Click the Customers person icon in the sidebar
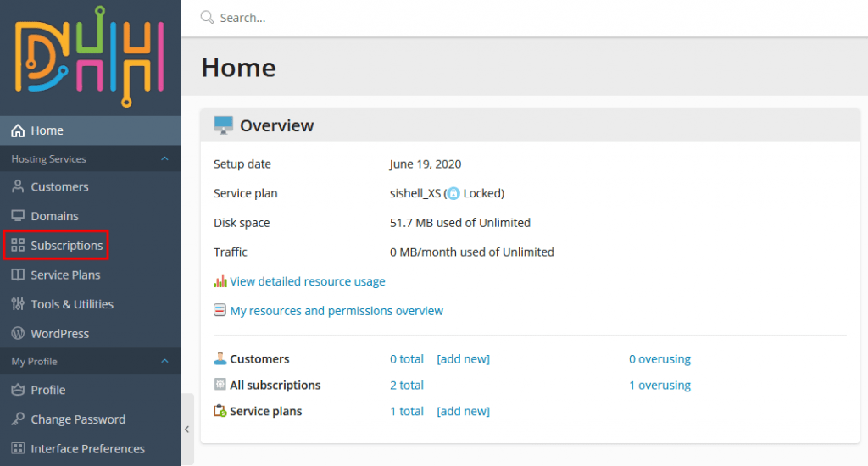This screenshot has width=868, height=466. 17,186
